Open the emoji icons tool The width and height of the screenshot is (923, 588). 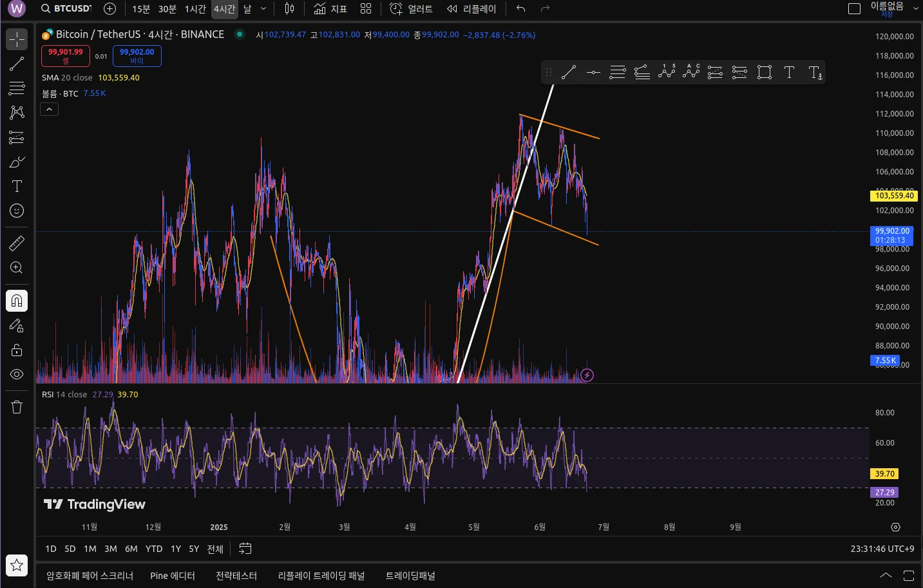tap(17, 211)
